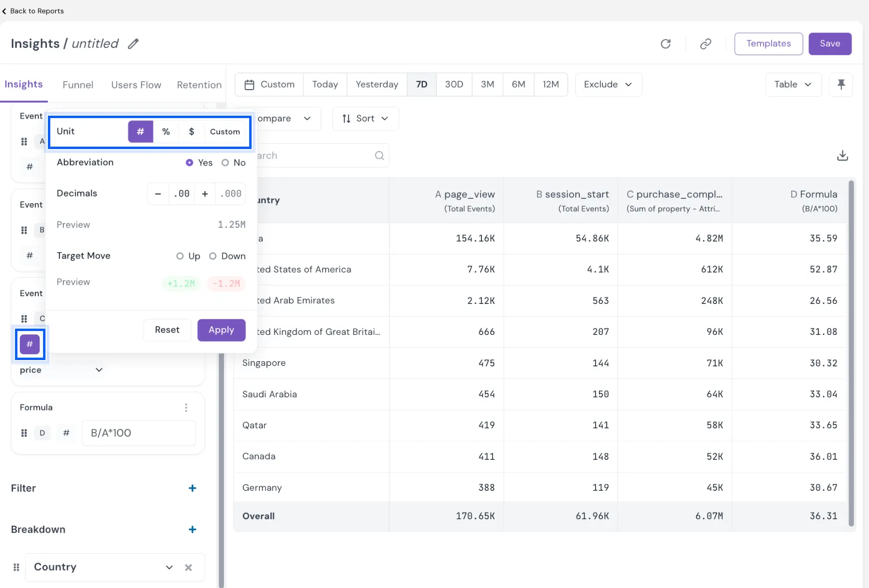Click the Apply button
Image resolution: width=869 pixels, height=588 pixels.
tap(221, 330)
